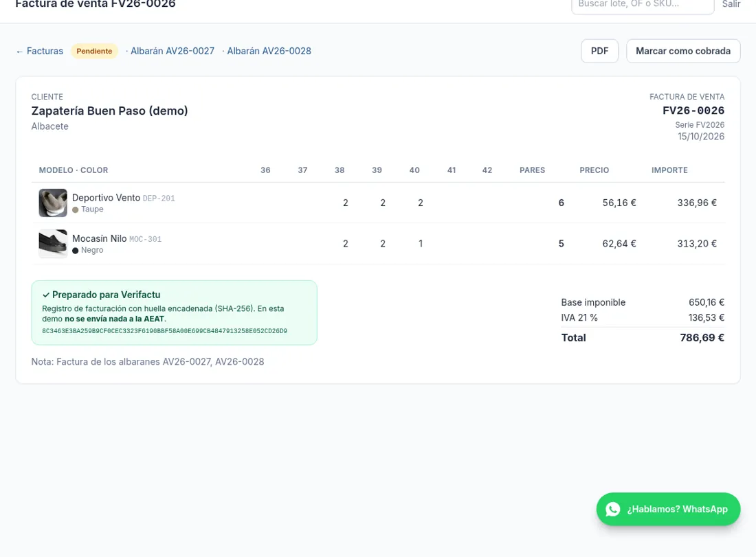Open Albarán AV26-0028 link

pyautogui.click(x=269, y=51)
